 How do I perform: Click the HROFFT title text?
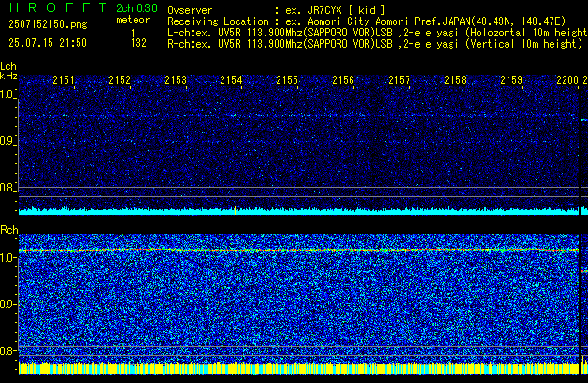click(x=58, y=7)
